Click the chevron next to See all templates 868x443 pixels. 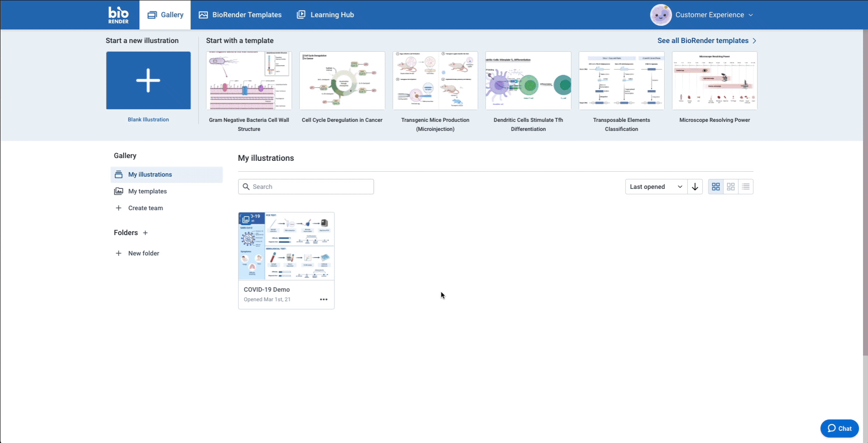(754, 41)
